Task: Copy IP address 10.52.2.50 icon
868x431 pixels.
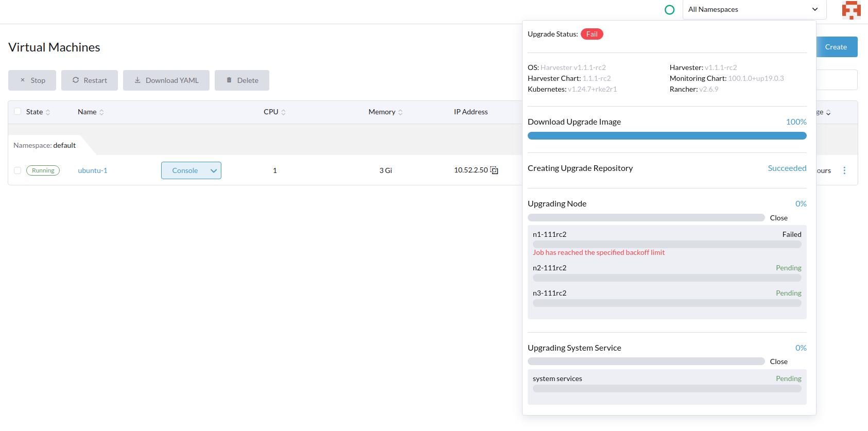Action: (494, 170)
